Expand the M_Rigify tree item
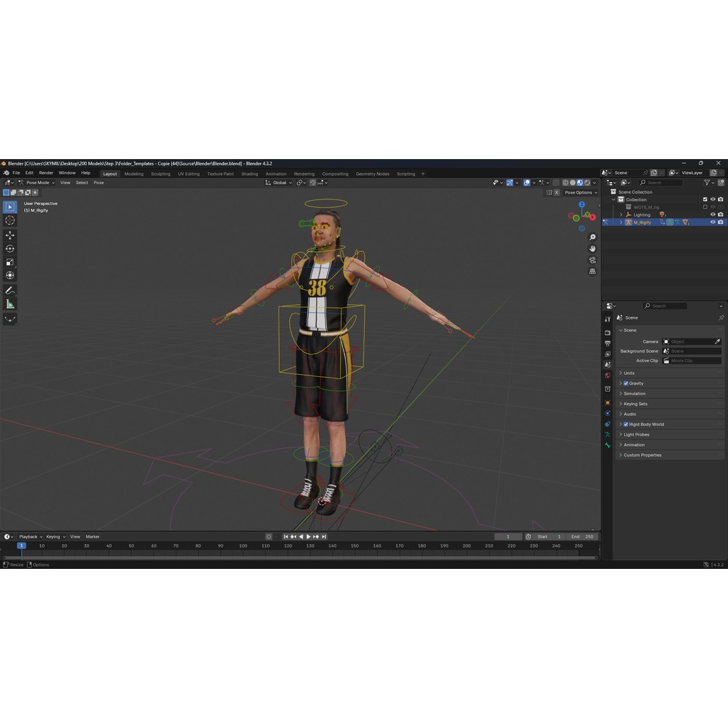 (621, 222)
